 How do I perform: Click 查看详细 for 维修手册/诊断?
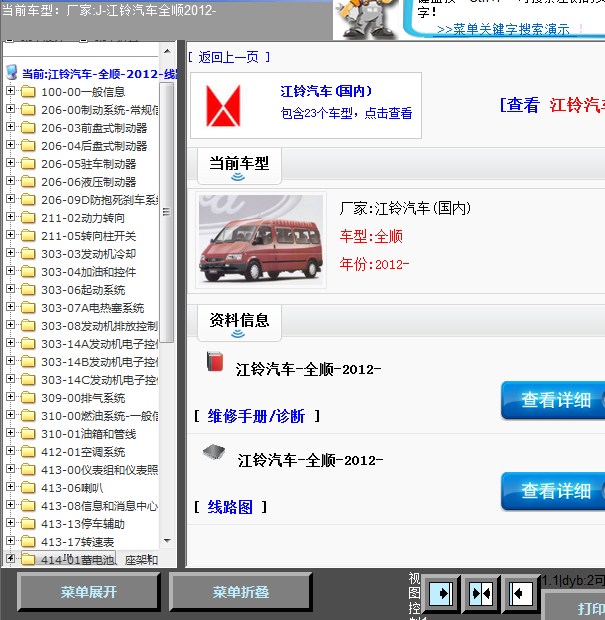(x=553, y=400)
